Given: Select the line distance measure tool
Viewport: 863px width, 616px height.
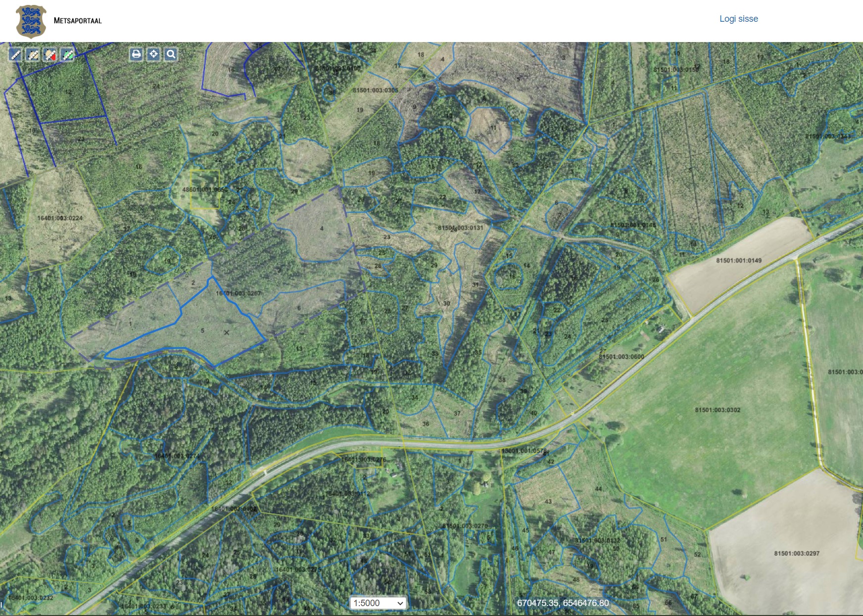Looking at the screenshot, I should pos(16,55).
